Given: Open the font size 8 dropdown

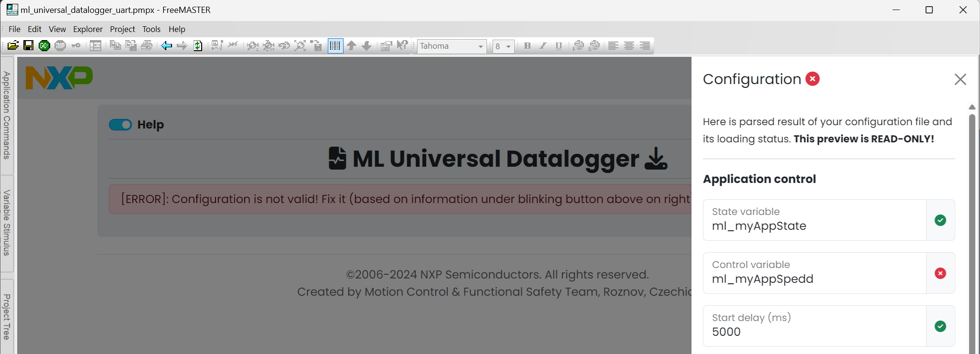Looking at the screenshot, I should (x=504, y=46).
